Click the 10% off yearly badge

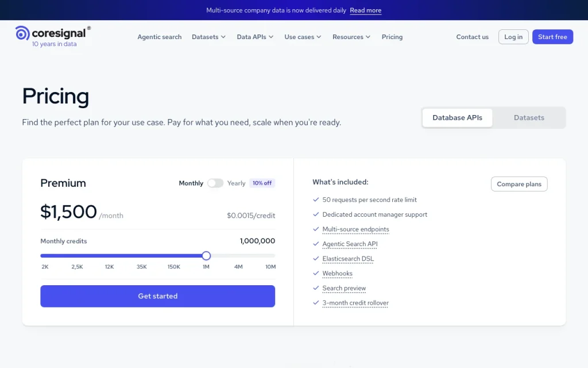[262, 183]
